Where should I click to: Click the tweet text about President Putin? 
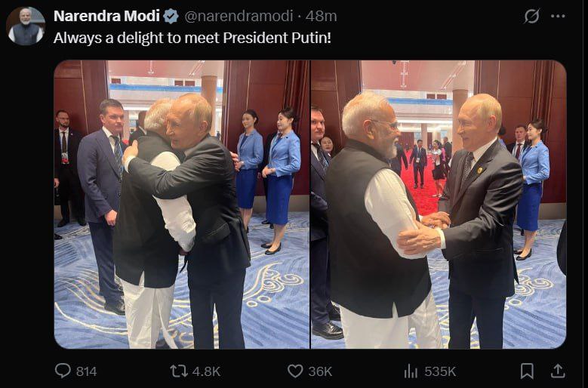tap(192, 37)
